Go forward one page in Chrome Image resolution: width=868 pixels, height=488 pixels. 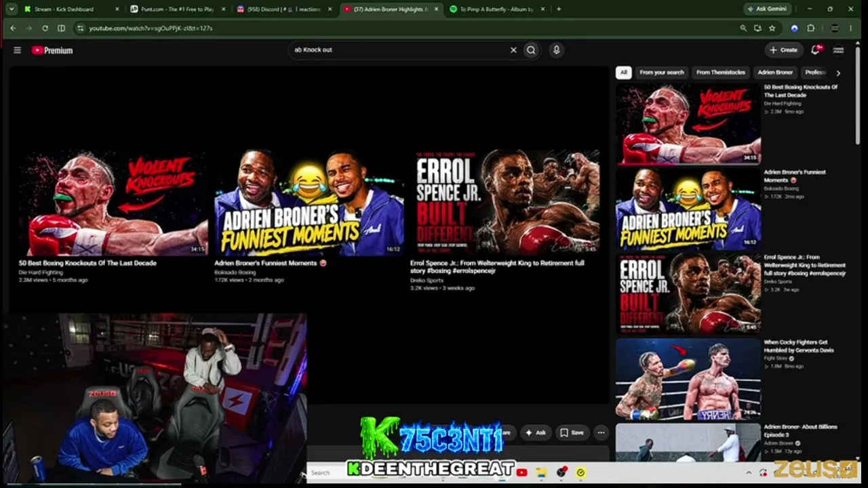tap(28, 28)
